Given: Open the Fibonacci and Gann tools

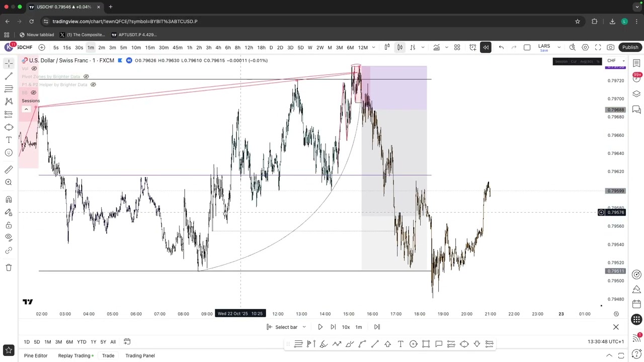Looking at the screenshot, I should pos(9,88).
